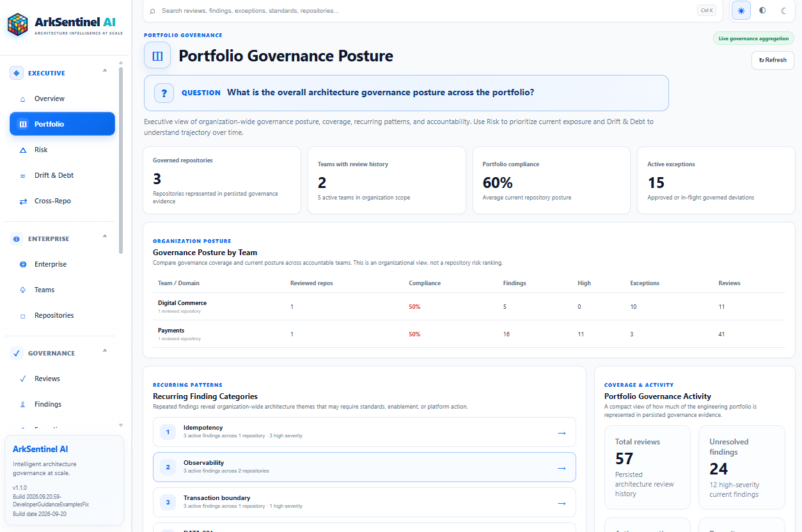This screenshot has height=532, width=802.
Task: Click the Enterprise globe icon in sidebar
Action: 23,265
